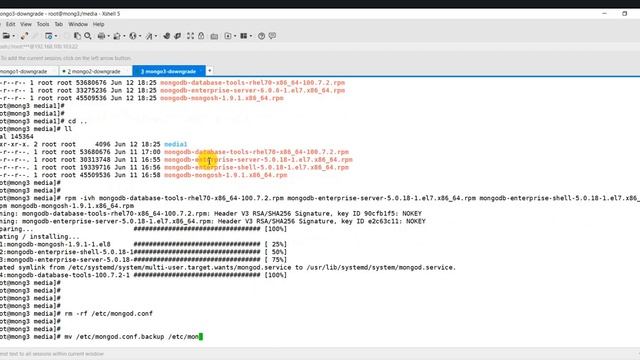Expand the dropdown arrow beside layout icon
640x360 pixels.
tap(251, 36)
